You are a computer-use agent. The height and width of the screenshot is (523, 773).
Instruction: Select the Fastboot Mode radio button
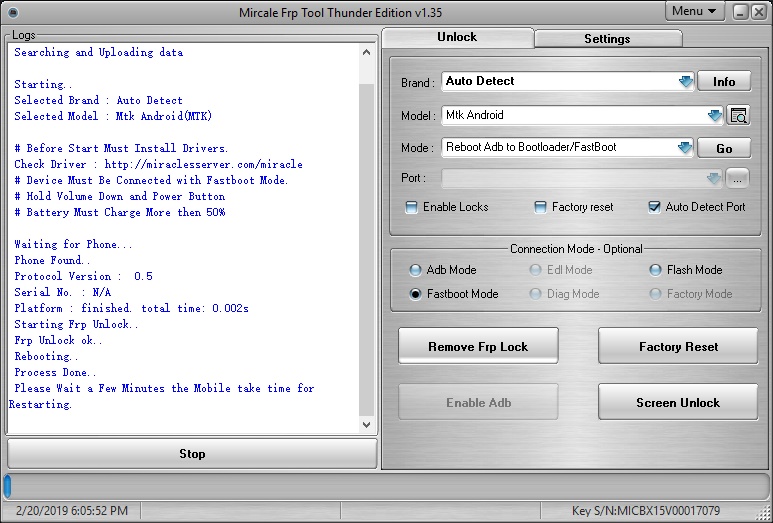click(415, 294)
